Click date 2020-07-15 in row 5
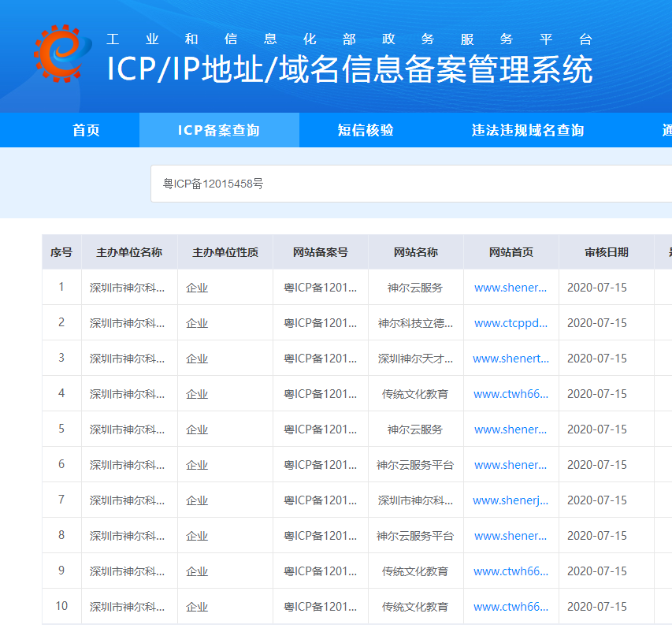This screenshot has width=672, height=632. pyautogui.click(x=597, y=429)
